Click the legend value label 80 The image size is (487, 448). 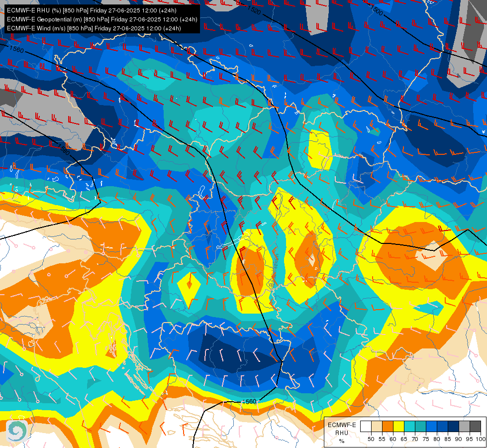point(437,439)
